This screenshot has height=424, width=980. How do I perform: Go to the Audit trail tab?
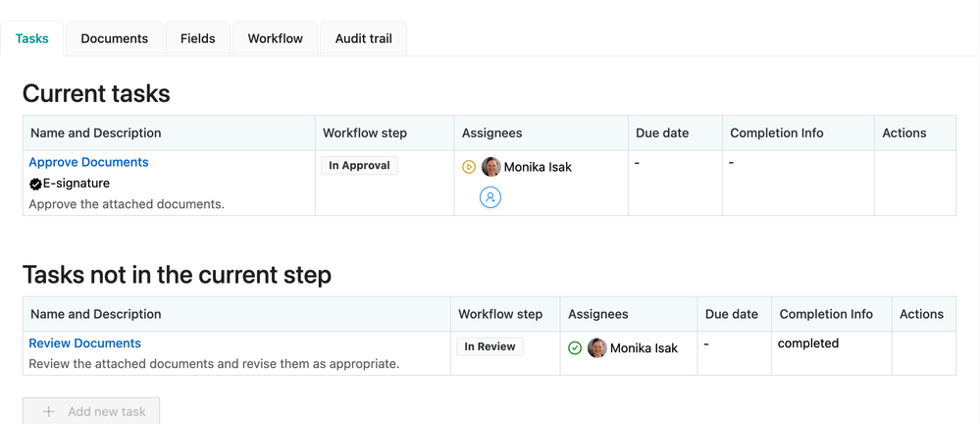click(363, 38)
